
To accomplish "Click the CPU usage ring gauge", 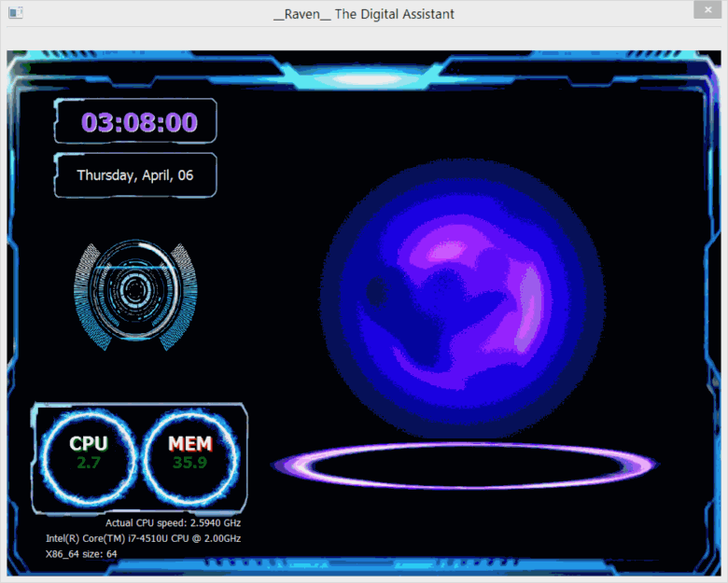I will [89, 457].
